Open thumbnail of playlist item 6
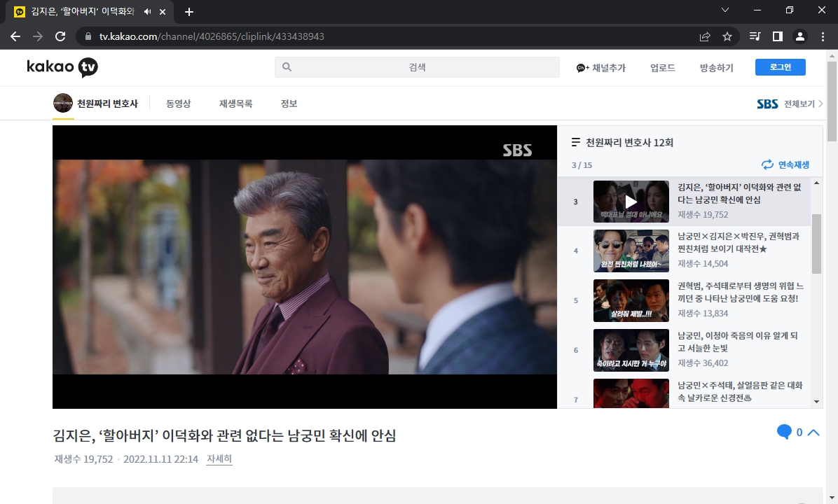Screen dimensions: 838x504 point(631,350)
